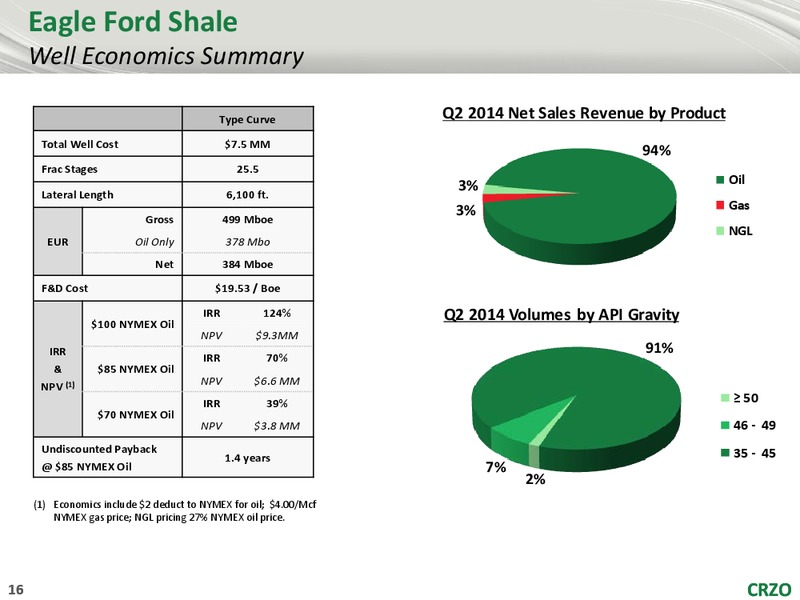This screenshot has width=800, height=600.
Task: Click the green Oil legend swatch
Action: [x=720, y=180]
